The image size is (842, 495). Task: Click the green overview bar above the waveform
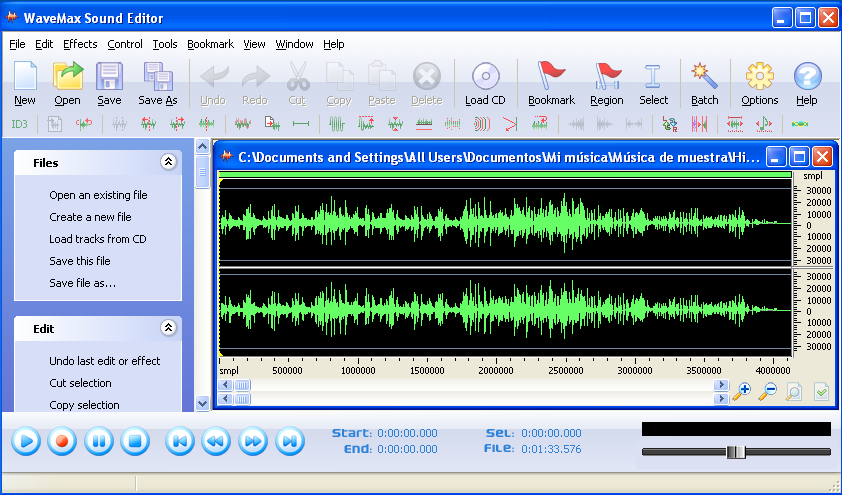pos(505,174)
